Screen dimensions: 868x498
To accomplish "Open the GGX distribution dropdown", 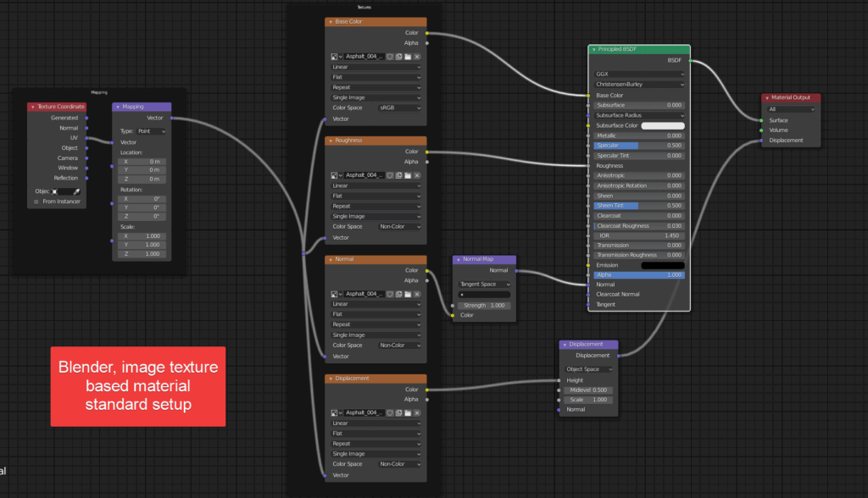I will [639, 75].
